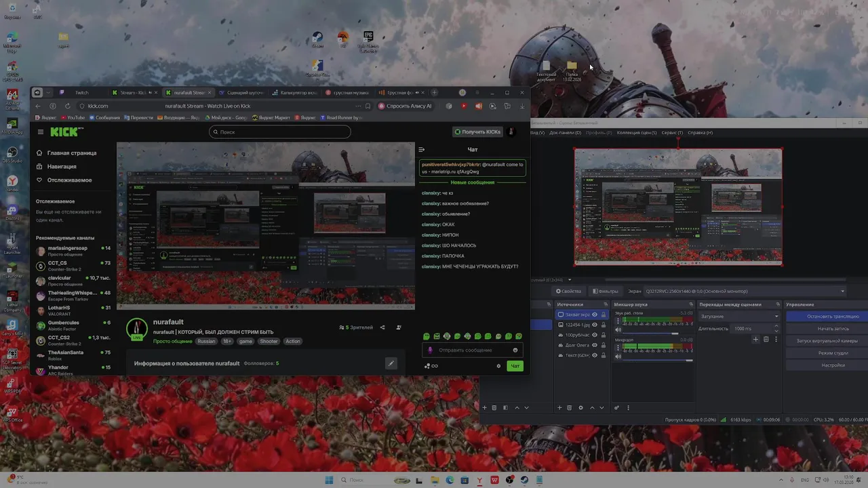Move source up in OBS sources

coord(592,407)
